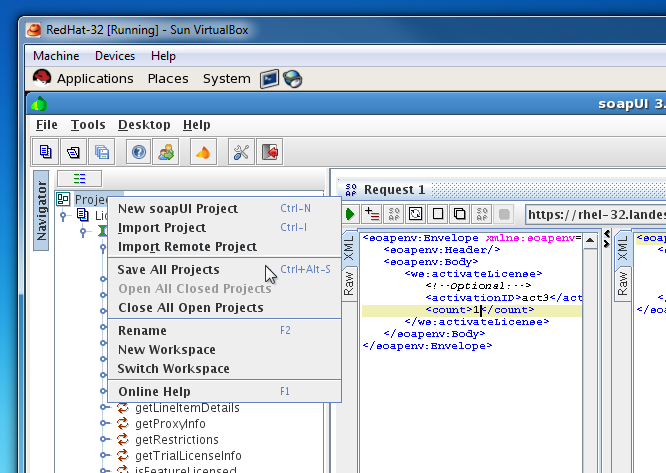Screen dimensions: 666x473
Task: Choose Import Remote Project
Action: (x=225, y=247)
